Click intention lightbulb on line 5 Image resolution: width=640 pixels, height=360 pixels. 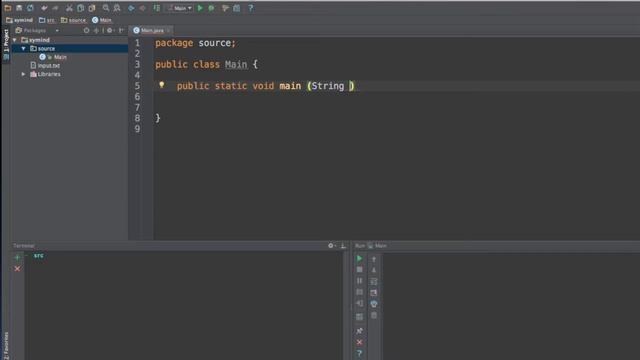click(162, 84)
